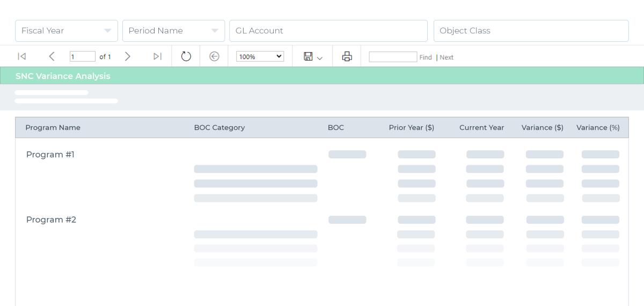The height and width of the screenshot is (306, 644).
Task: Click the Object Class input field
Action: (x=531, y=31)
